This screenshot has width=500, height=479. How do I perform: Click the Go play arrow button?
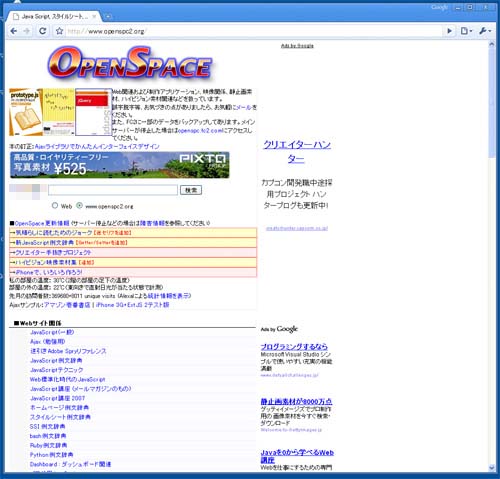pyautogui.click(x=449, y=31)
